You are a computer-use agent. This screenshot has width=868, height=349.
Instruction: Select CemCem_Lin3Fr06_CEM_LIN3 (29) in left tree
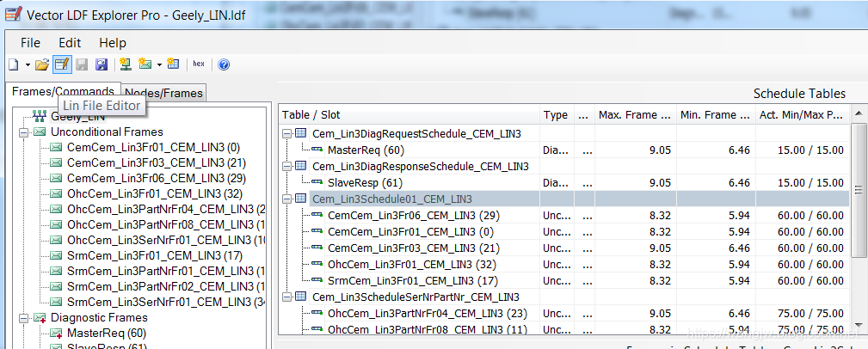(x=157, y=179)
